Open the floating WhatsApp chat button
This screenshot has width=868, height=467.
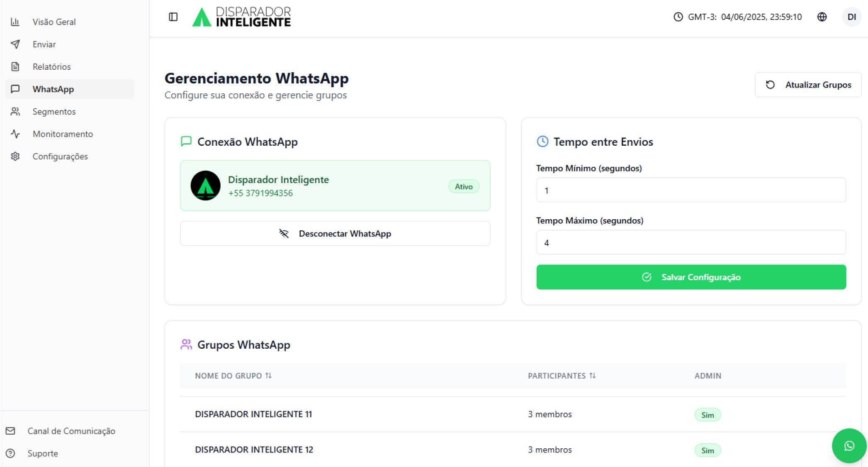click(x=849, y=446)
